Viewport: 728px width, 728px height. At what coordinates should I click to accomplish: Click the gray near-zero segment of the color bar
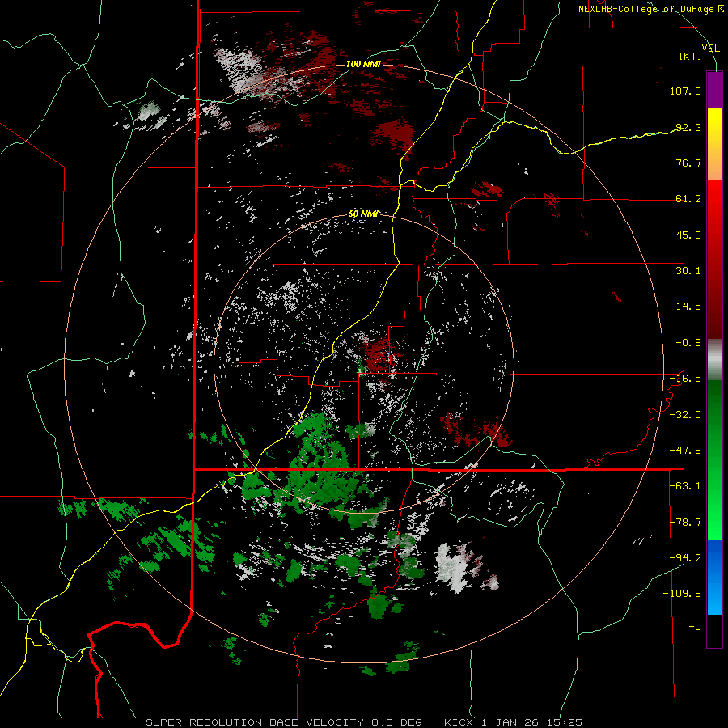tap(714, 359)
